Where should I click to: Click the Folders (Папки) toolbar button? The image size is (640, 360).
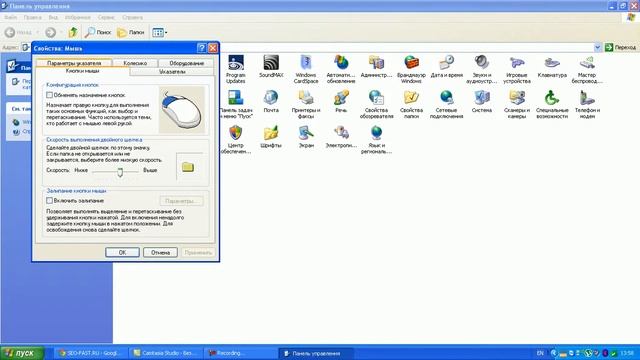point(131,32)
